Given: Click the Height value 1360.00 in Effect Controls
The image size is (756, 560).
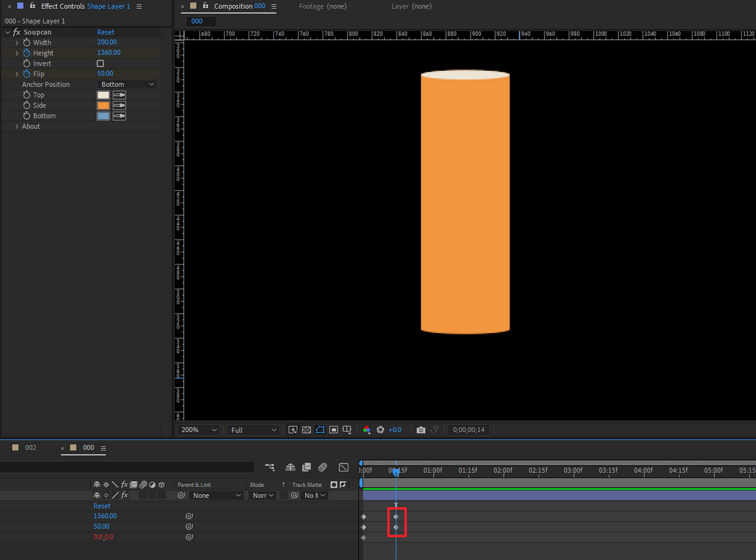Looking at the screenshot, I should [109, 53].
